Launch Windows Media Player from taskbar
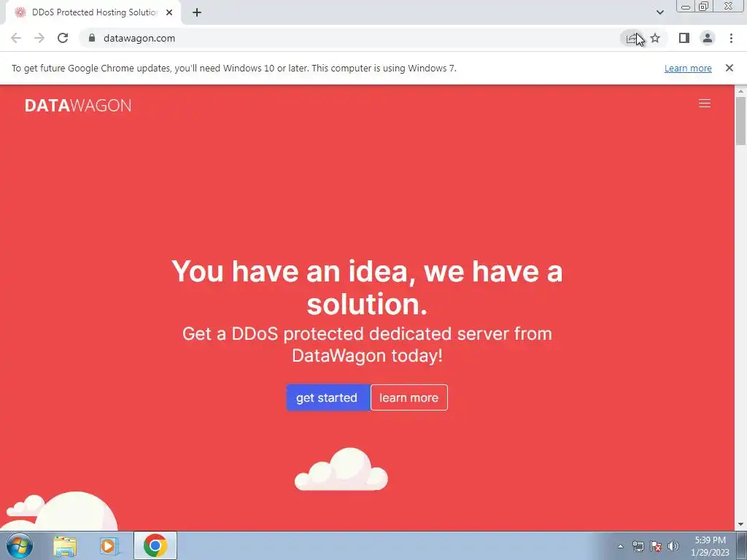This screenshot has height=560, width=747. [x=109, y=546]
